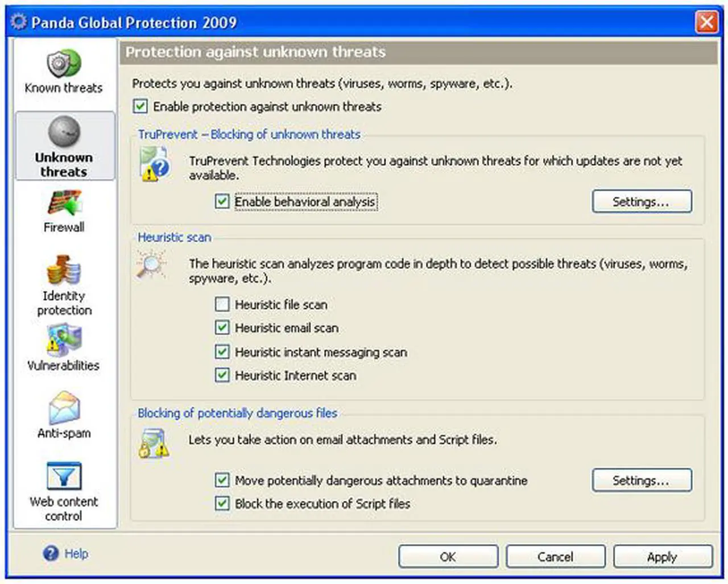The height and width of the screenshot is (584, 728).
Task: Select the Unknown threats globe icon
Action: tap(64, 132)
